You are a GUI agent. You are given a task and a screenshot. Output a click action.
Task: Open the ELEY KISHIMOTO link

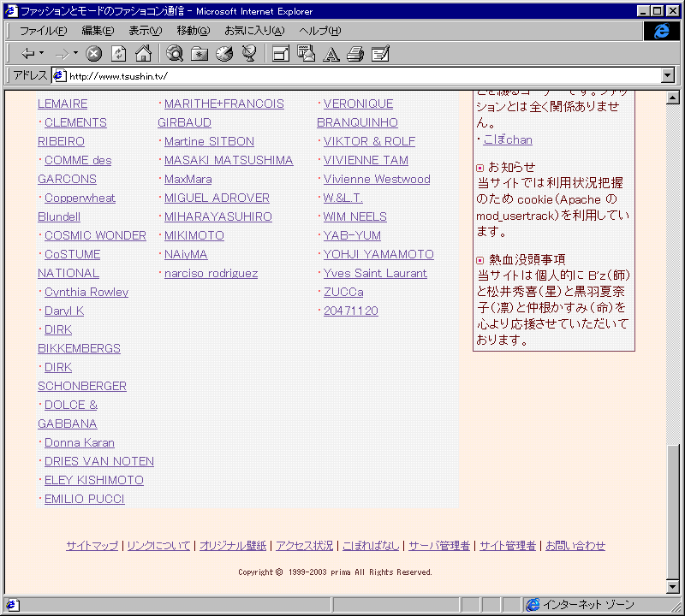[94, 480]
